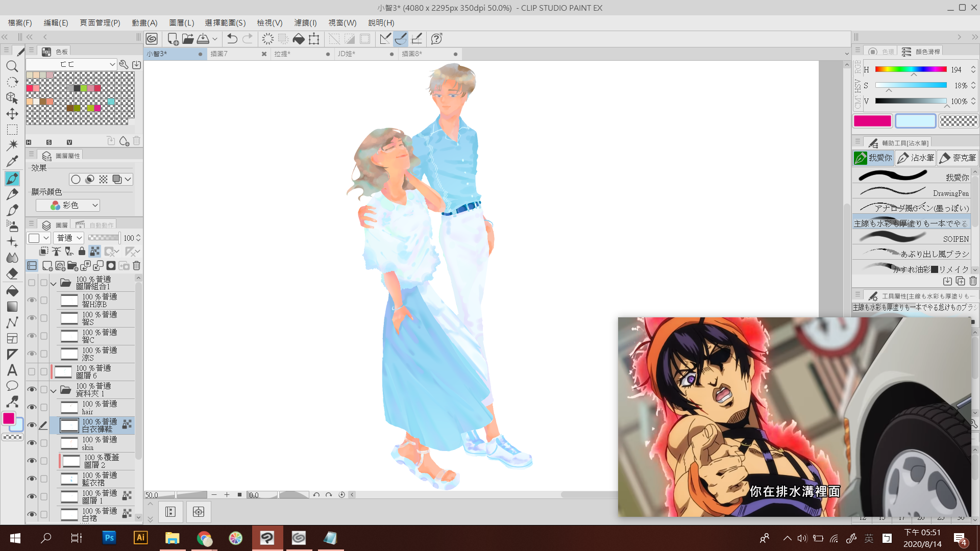Image resolution: width=980 pixels, height=551 pixels.
Task: Select the SOIPEN brush
Action: (x=912, y=238)
